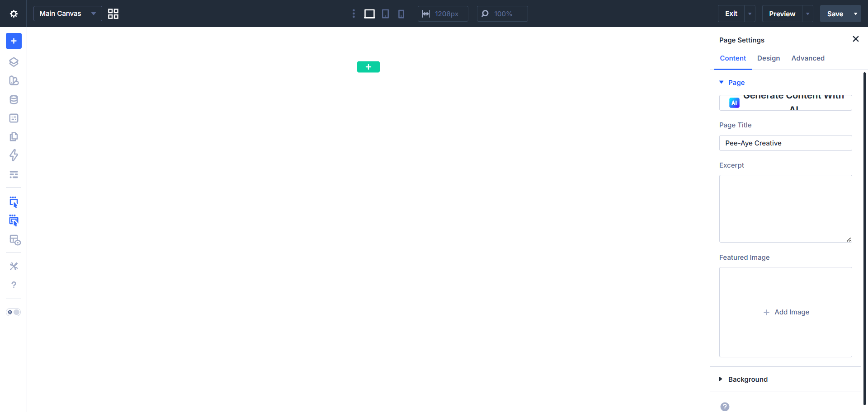Click the question mark help icon in sidebar
Screen dimensions: 868x412
(x=14, y=285)
